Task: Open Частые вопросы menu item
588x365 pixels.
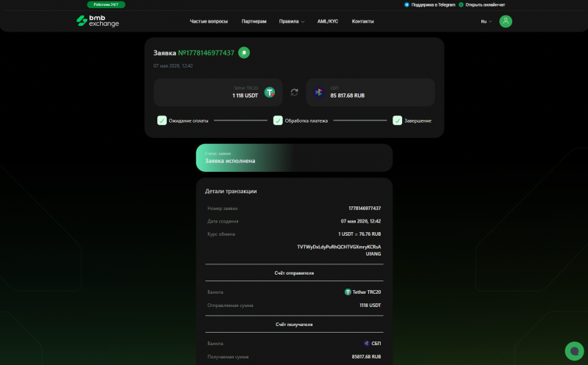Action: click(x=209, y=21)
